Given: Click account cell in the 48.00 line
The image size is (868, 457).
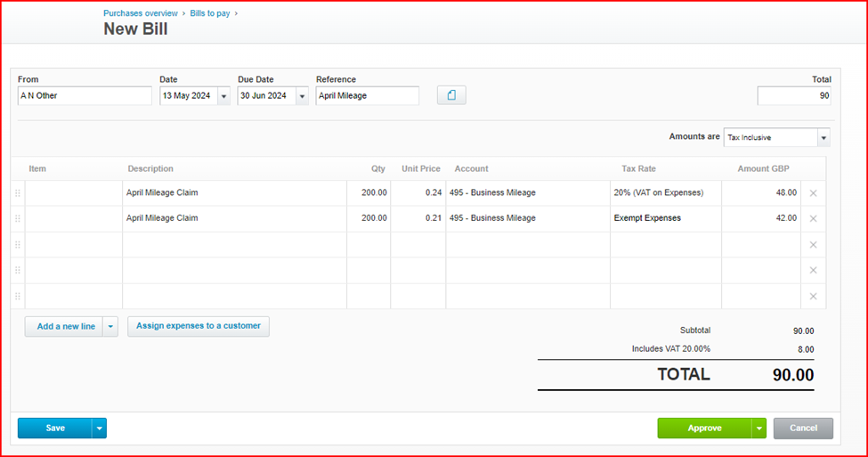Looking at the screenshot, I should click(528, 192).
